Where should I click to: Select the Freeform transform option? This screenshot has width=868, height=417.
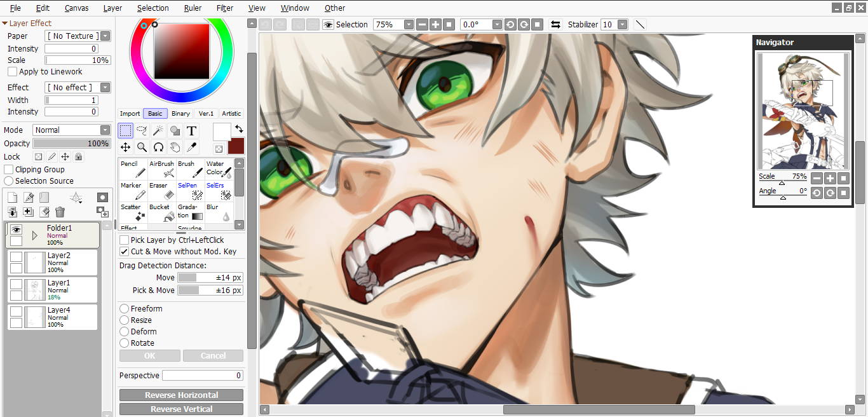click(x=125, y=308)
